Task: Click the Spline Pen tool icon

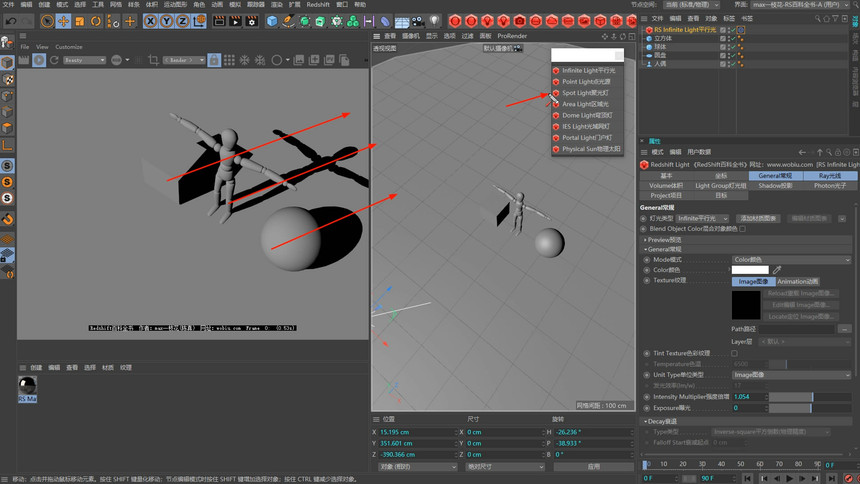Action: [288, 21]
